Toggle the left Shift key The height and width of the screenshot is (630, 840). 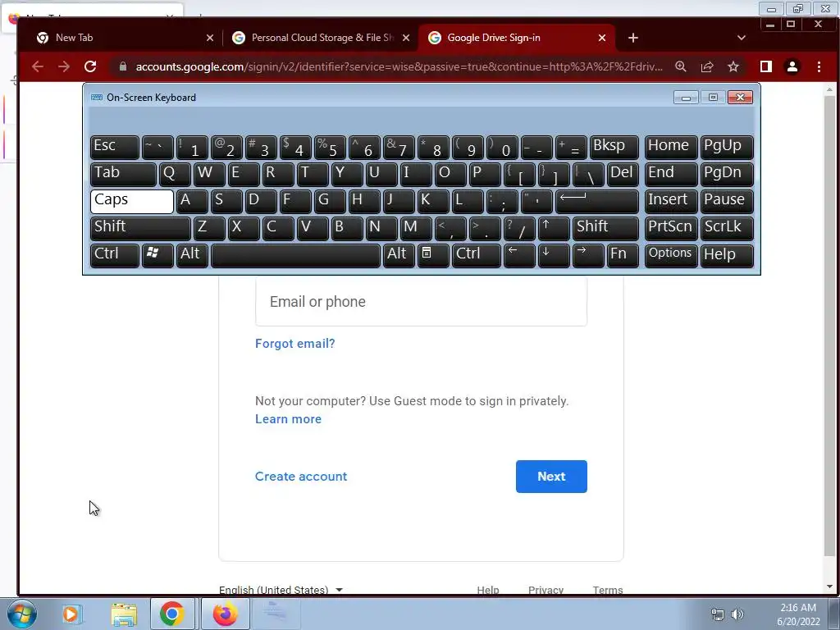coord(140,228)
